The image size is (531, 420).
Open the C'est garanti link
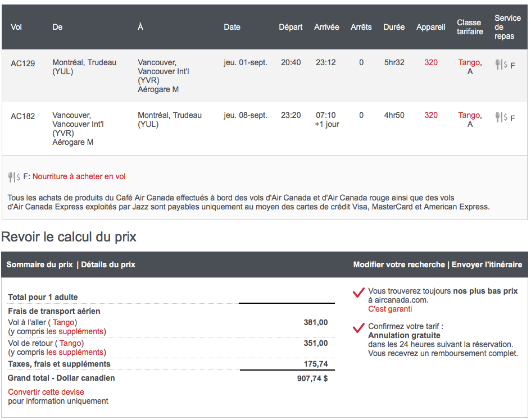390,309
